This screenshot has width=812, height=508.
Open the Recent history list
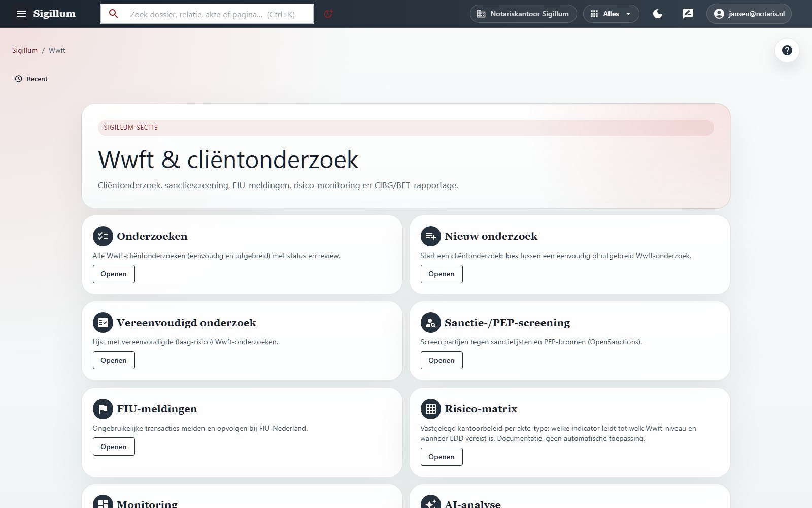(x=31, y=79)
